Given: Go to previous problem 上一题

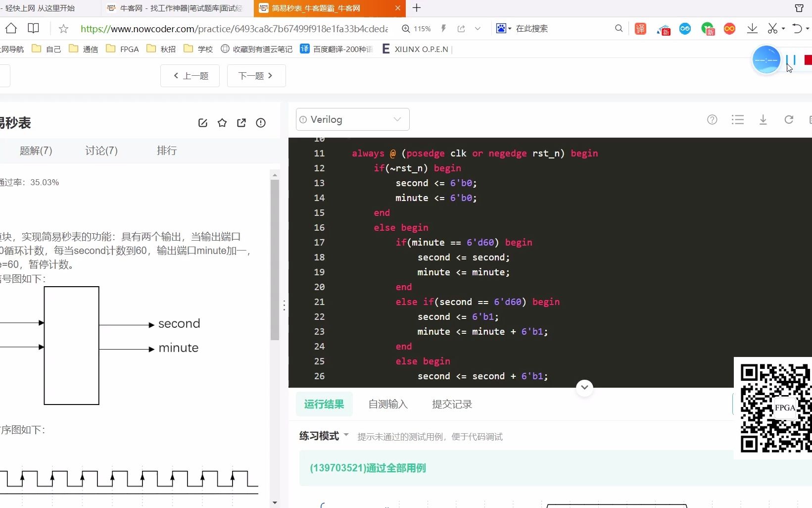Looking at the screenshot, I should click(190, 76).
